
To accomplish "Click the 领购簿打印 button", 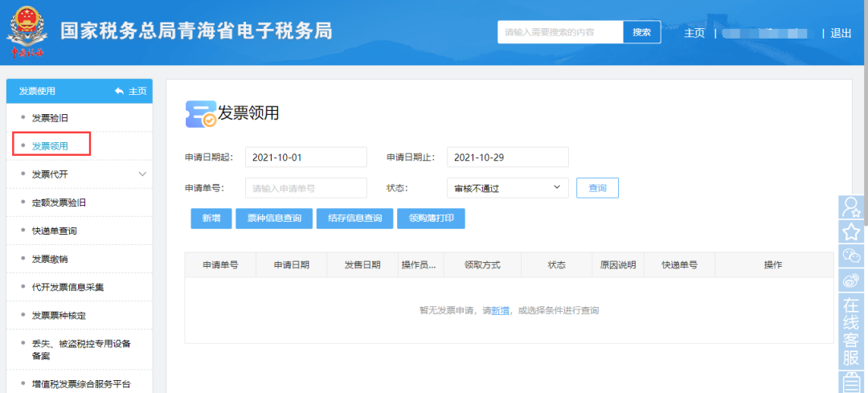I will click(x=432, y=218).
